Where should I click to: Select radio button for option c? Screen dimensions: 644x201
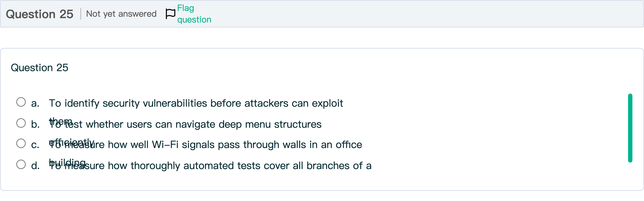point(21,143)
